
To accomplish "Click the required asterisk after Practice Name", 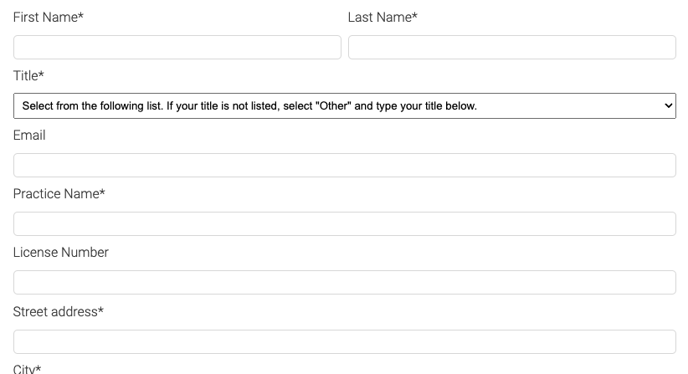I will (102, 192).
